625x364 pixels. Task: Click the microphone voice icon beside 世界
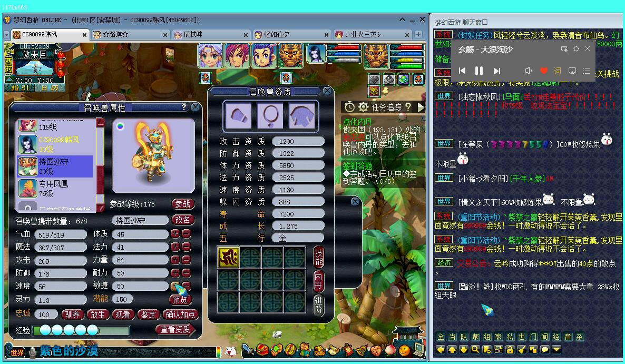pyautogui.click(x=33, y=352)
